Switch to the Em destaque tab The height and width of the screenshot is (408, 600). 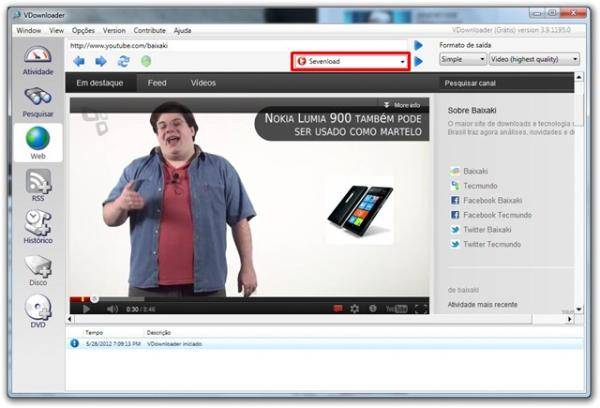tap(100, 83)
